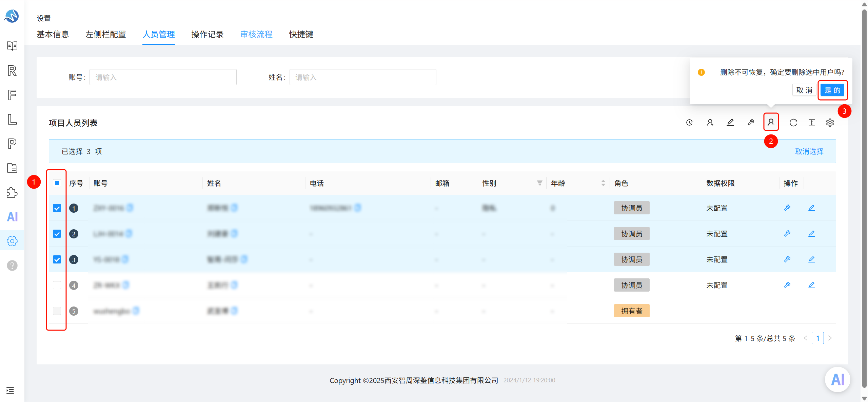Uncheck the checkbox for row 2
This screenshot has width=868, height=402.
pyautogui.click(x=57, y=234)
